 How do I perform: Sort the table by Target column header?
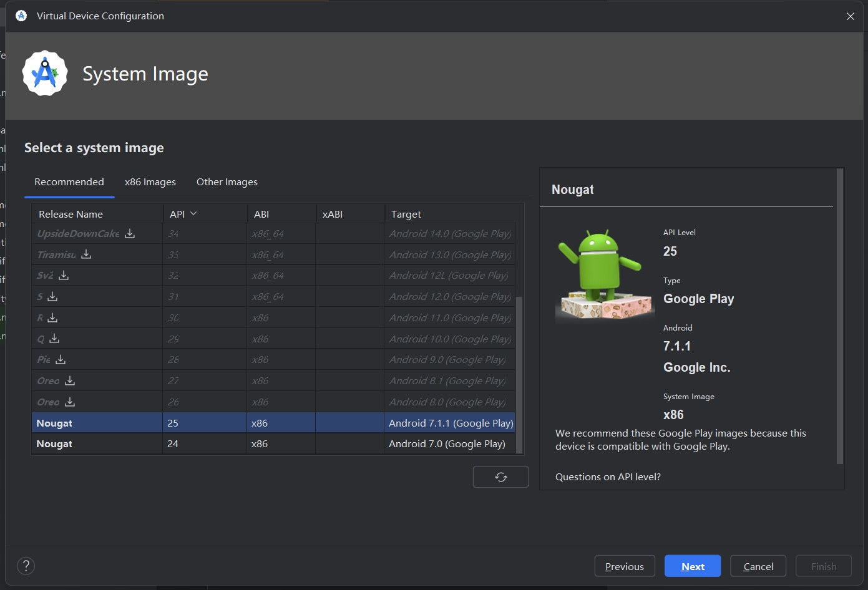pos(450,214)
